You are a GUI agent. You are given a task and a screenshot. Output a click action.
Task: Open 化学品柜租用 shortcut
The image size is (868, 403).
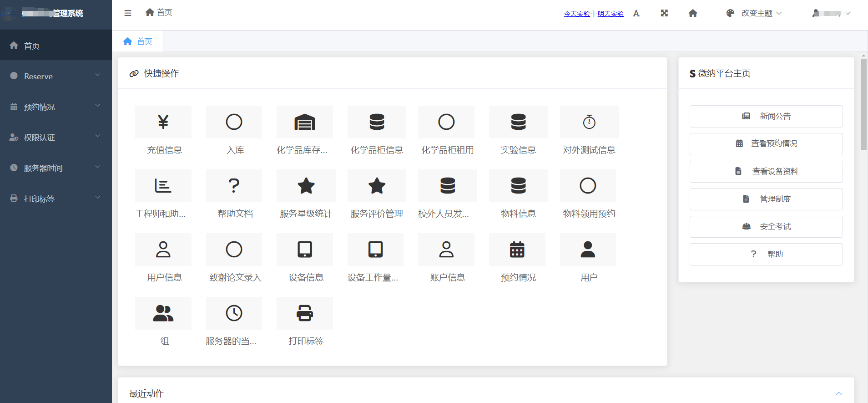[x=446, y=122]
